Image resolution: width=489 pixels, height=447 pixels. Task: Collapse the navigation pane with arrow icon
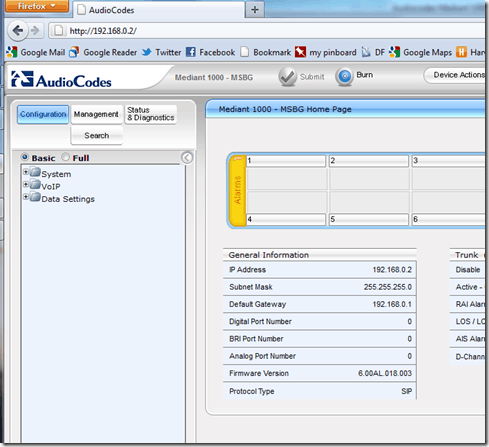pyautogui.click(x=187, y=158)
